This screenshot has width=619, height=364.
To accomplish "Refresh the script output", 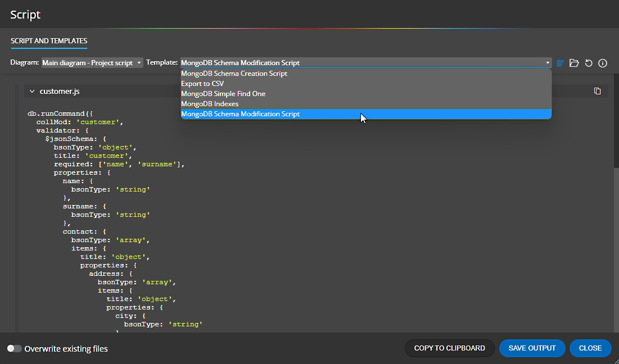I will pos(589,63).
